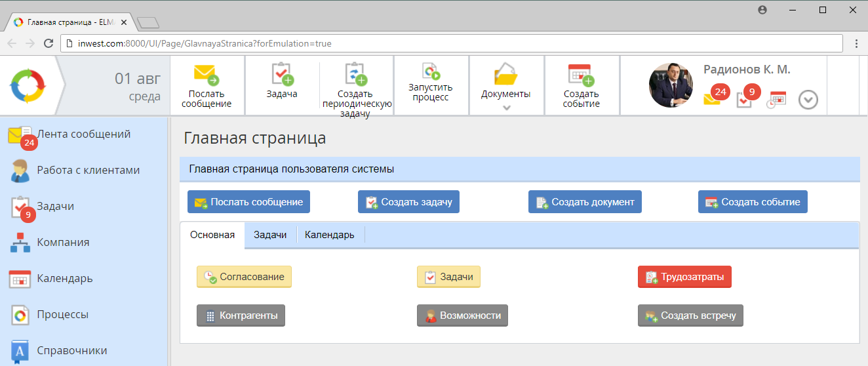
Task: Click the user profile photo
Action: click(671, 86)
